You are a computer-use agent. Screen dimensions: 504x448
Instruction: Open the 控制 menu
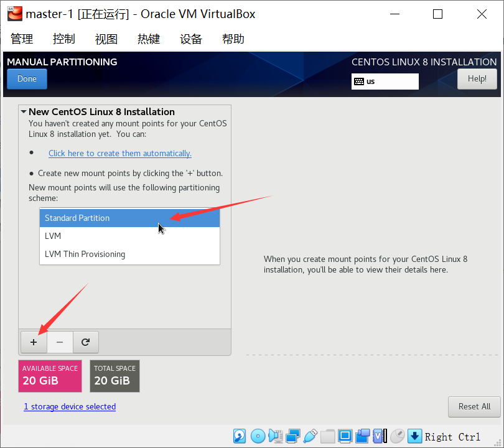(x=64, y=39)
